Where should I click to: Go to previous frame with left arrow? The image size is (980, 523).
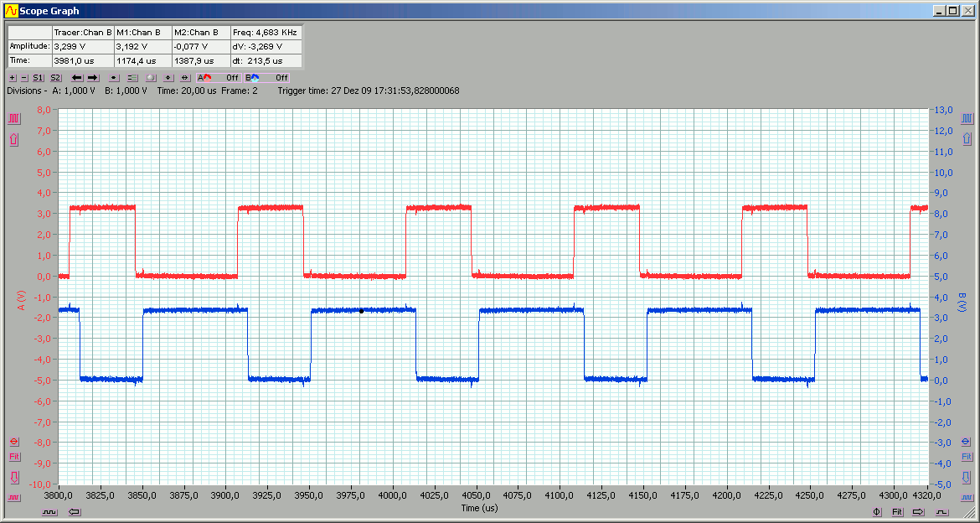[x=77, y=78]
